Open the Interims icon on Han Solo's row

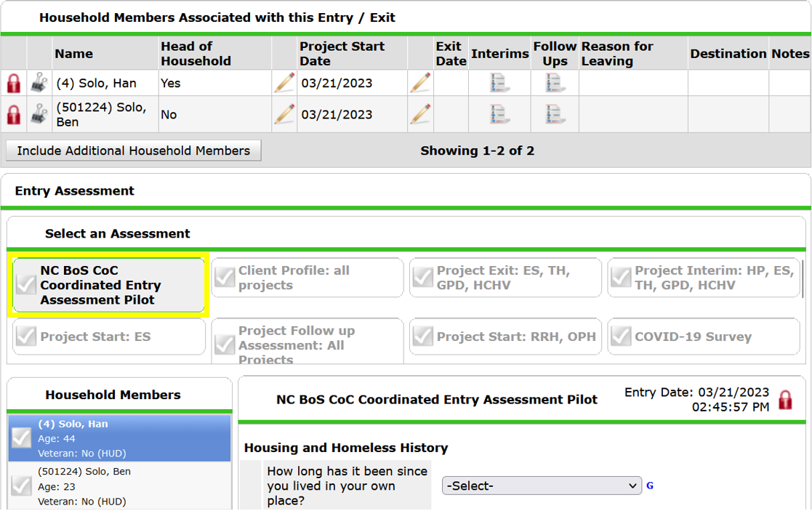coord(499,83)
